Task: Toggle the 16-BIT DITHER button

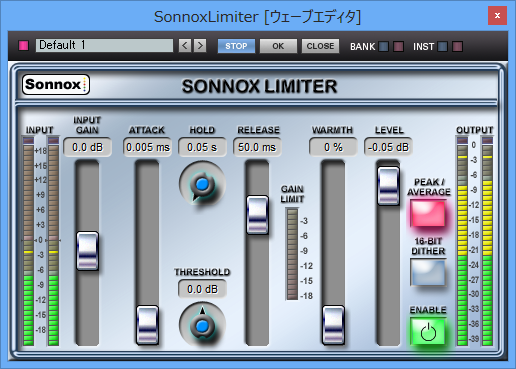Action: [x=428, y=273]
